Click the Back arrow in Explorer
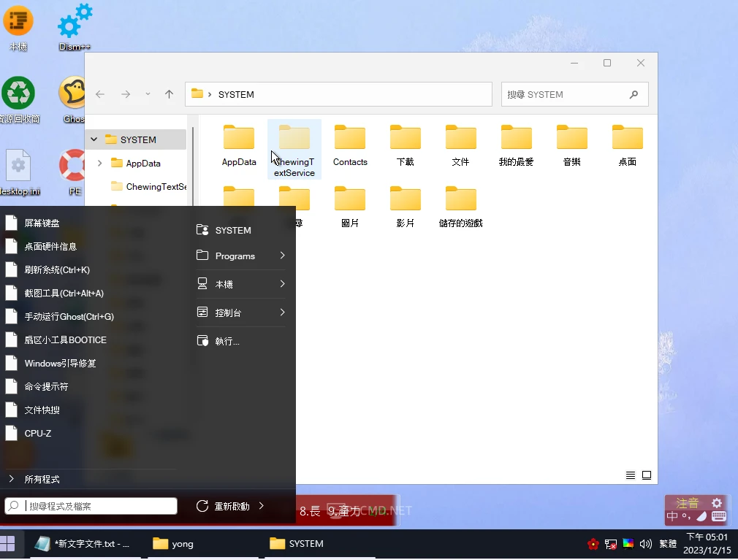The image size is (738, 560). (x=100, y=94)
